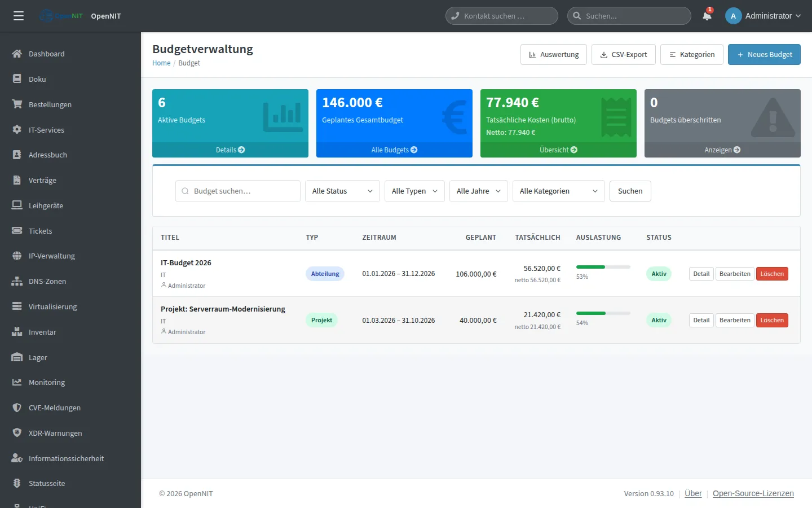
Task: Click Details link on Aktive Budgets card
Action: click(230, 150)
